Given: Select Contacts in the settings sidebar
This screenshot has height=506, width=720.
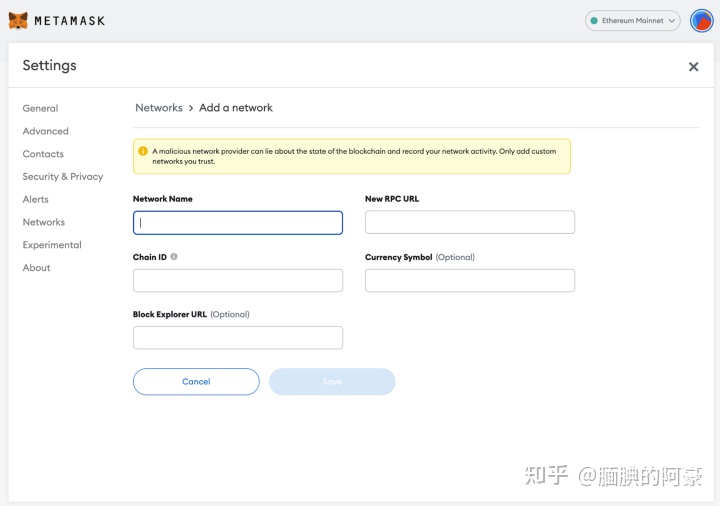Looking at the screenshot, I should click(43, 154).
